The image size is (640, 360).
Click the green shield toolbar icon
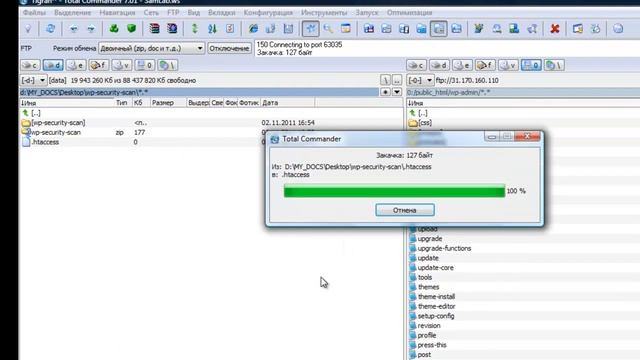coord(131,29)
